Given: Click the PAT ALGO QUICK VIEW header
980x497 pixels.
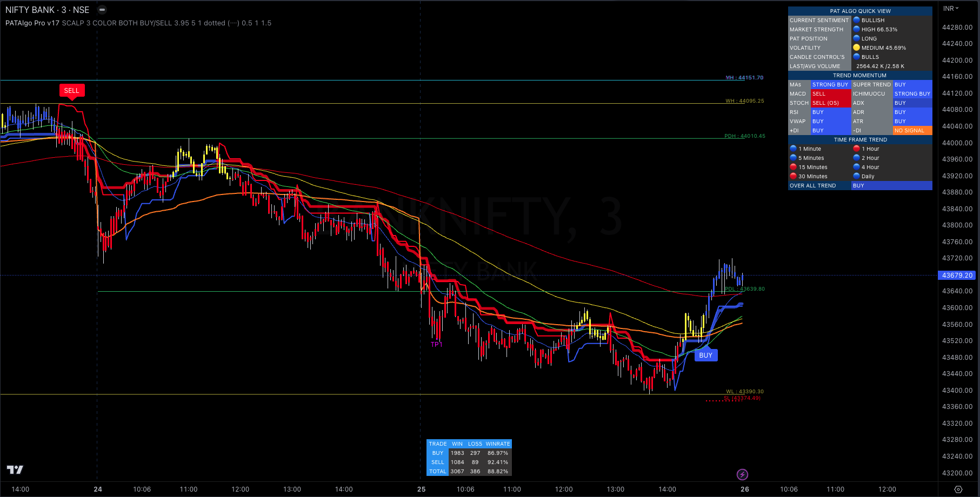Looking at the screenshot, I should pyautogui.click(x=860, y=11).
